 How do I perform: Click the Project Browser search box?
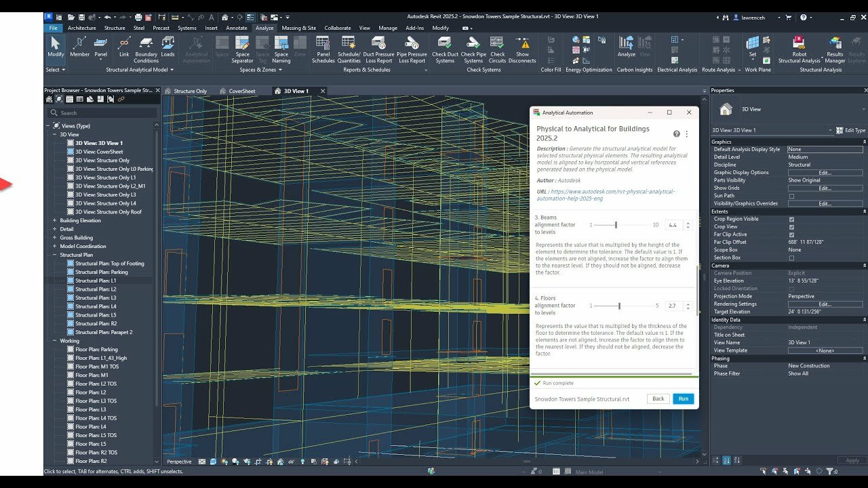coord(103,113)
